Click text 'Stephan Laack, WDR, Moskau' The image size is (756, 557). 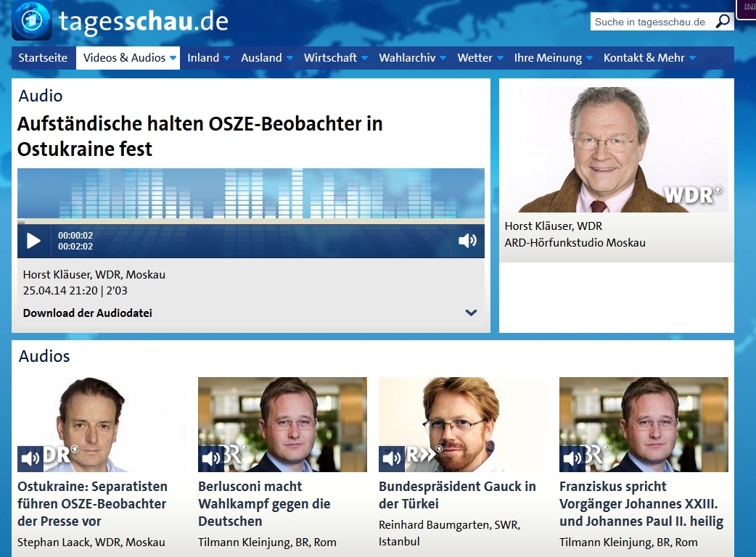91,542
